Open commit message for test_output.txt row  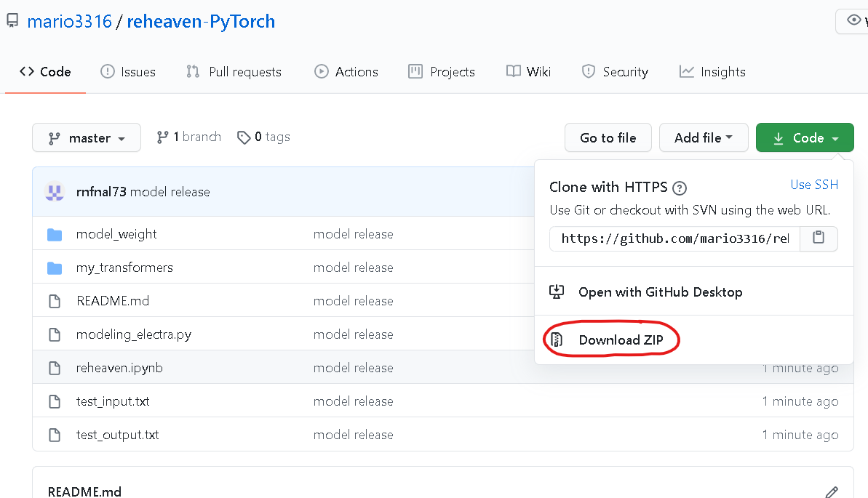tap(353, 435)
